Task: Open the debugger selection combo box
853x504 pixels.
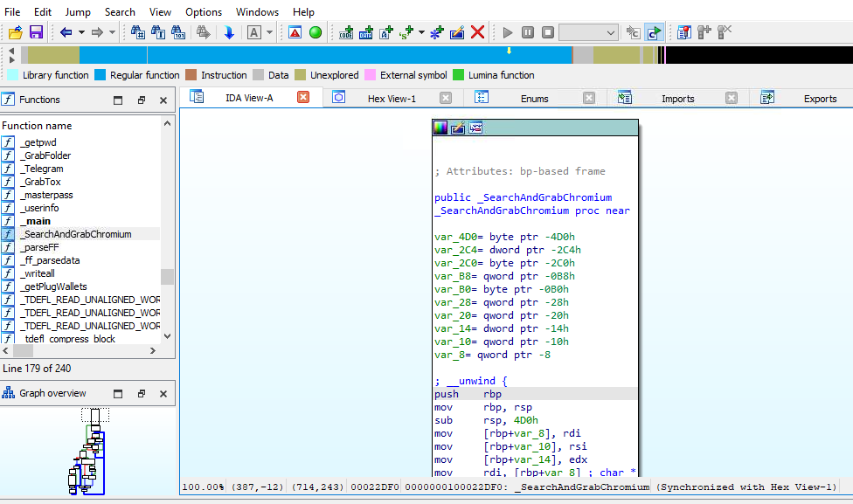Action: click(x=588, y=32)
